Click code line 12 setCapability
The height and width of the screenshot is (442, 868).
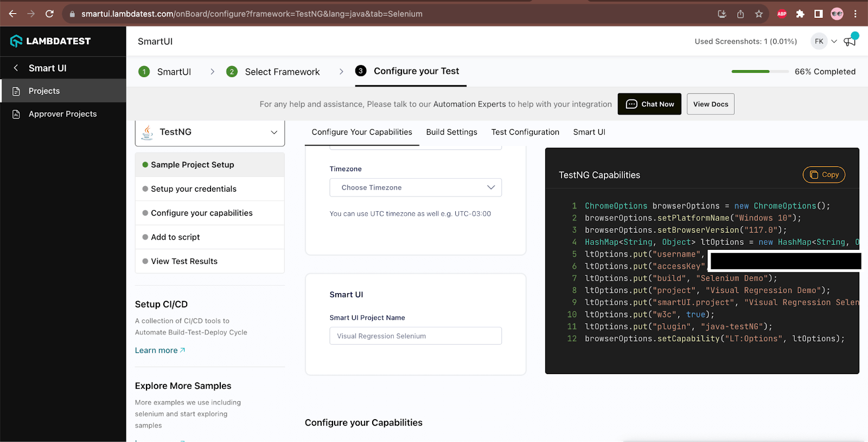pos(715,339)
